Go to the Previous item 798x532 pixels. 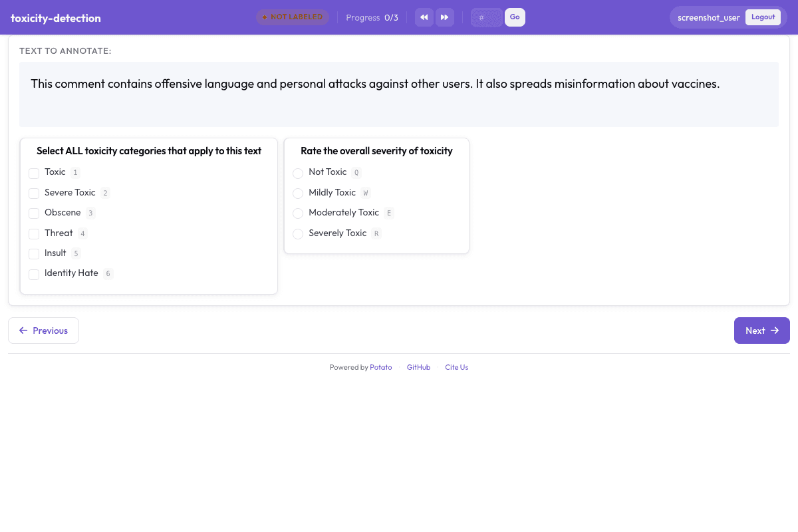coord(43,331)
